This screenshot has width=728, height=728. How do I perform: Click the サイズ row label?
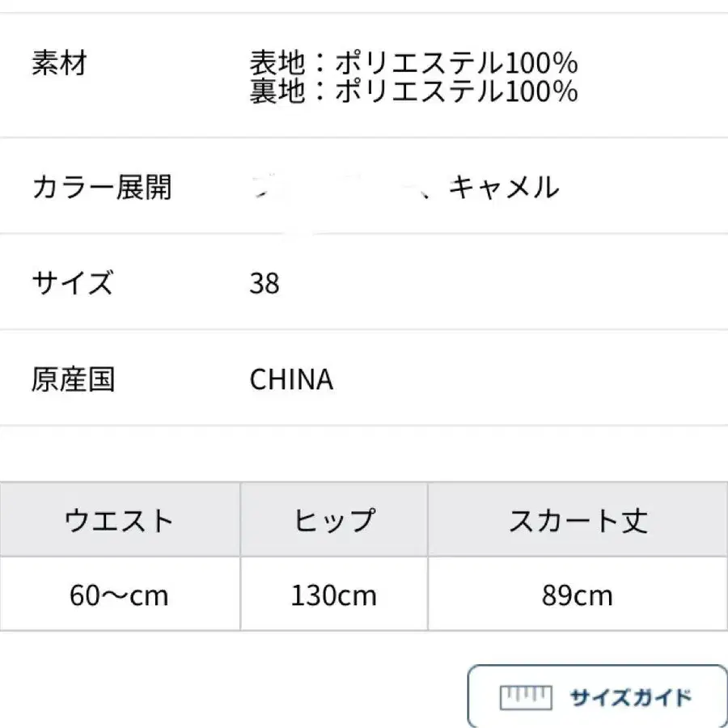pos(72,283)
